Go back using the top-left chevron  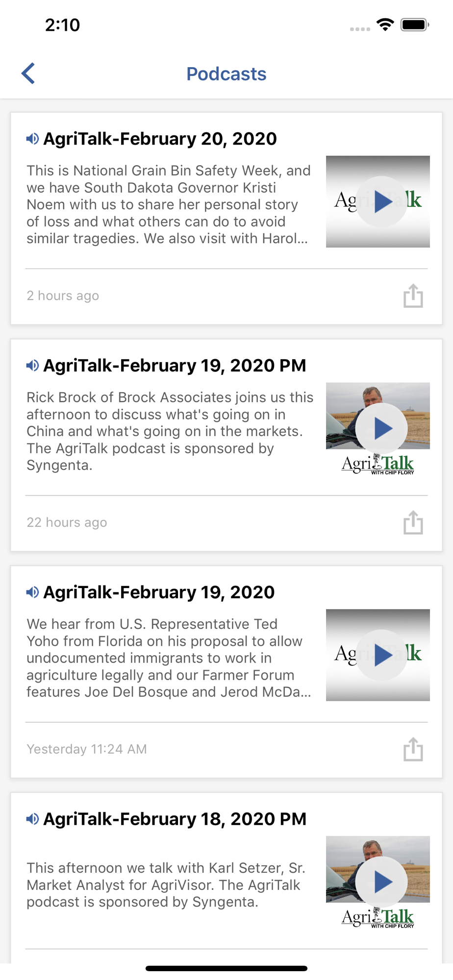[28, 73]
